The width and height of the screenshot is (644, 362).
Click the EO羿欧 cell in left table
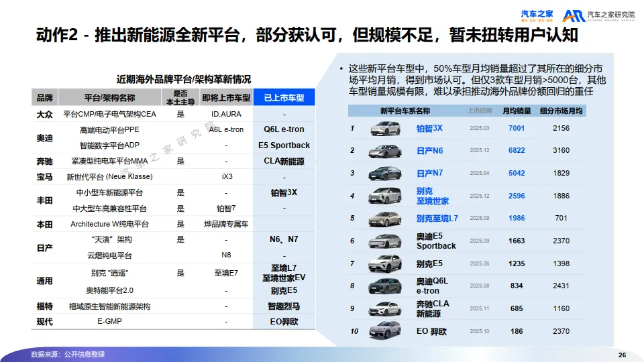coord(284,322)
